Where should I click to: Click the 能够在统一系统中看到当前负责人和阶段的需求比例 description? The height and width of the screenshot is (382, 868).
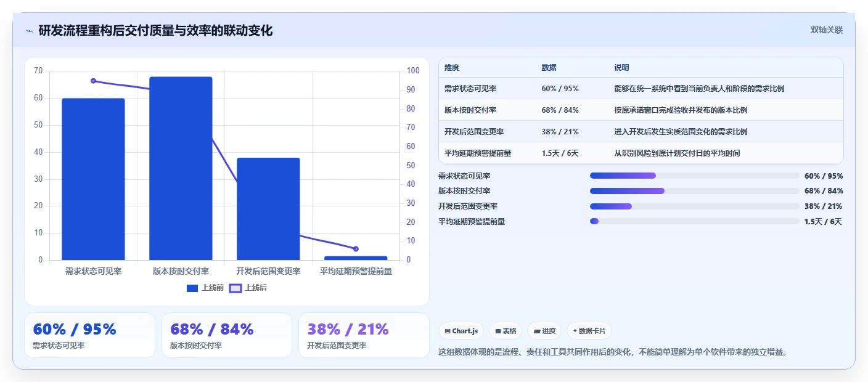tap(699, 89)
